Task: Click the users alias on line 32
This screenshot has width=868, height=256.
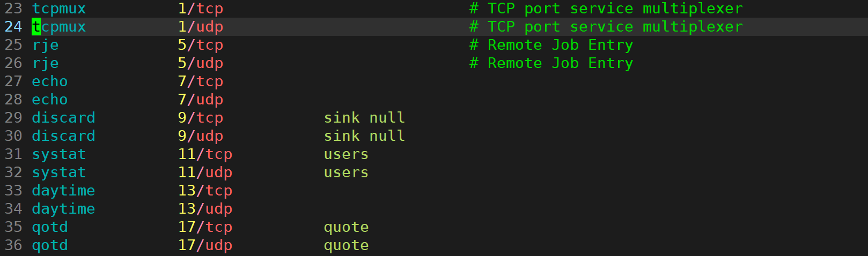Action: (x=347, y=172)
